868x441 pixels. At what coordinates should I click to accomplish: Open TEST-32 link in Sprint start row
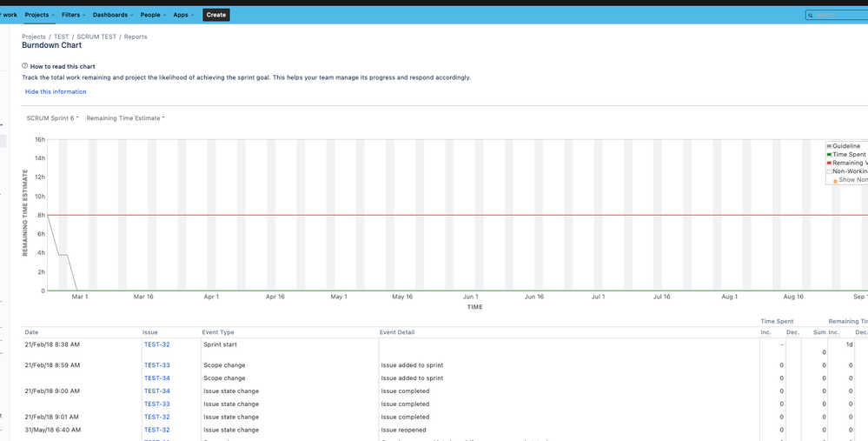[156, 344]
